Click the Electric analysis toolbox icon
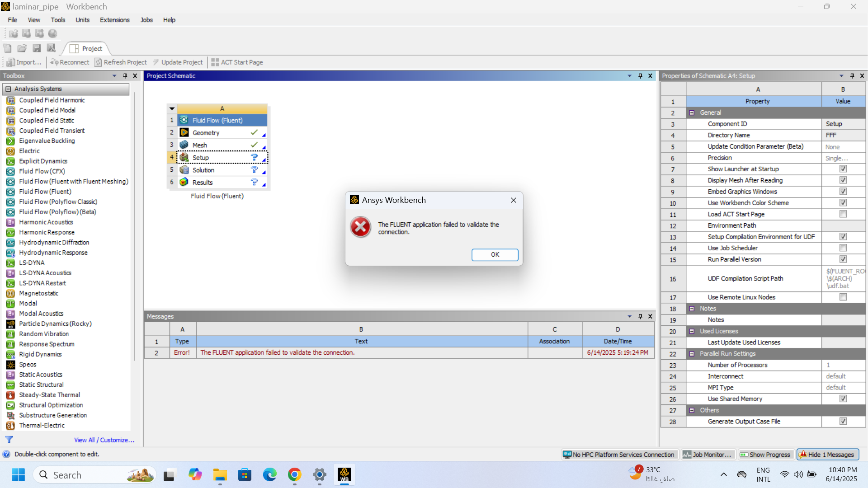Image resolution: width=868 pixels, height=488 pixels. click(x=10, y=151)
